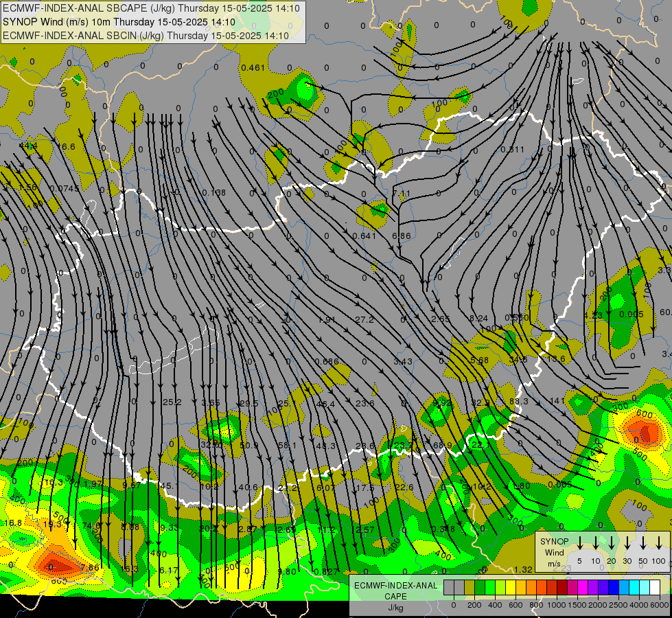Select the hot magenta CAPE legend swatch
The width and height of the screenshot is (672, 618).
coord(583,588)
